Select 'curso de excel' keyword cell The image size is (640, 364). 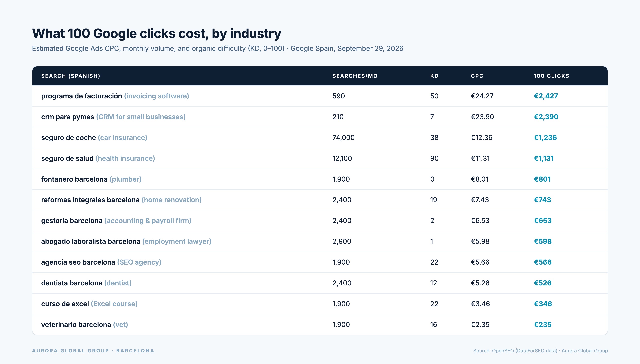click(89, 304)
